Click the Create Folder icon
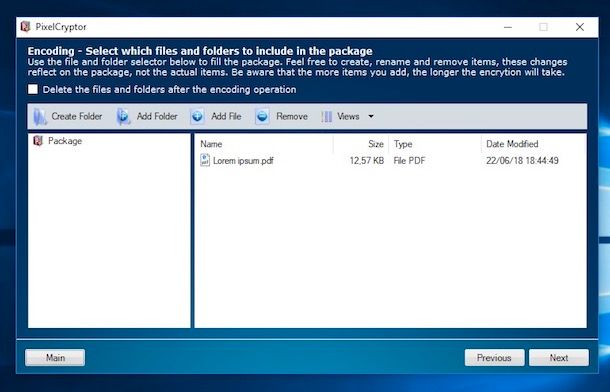This screenshot has height=392, width=610. [x=39, y=116]
